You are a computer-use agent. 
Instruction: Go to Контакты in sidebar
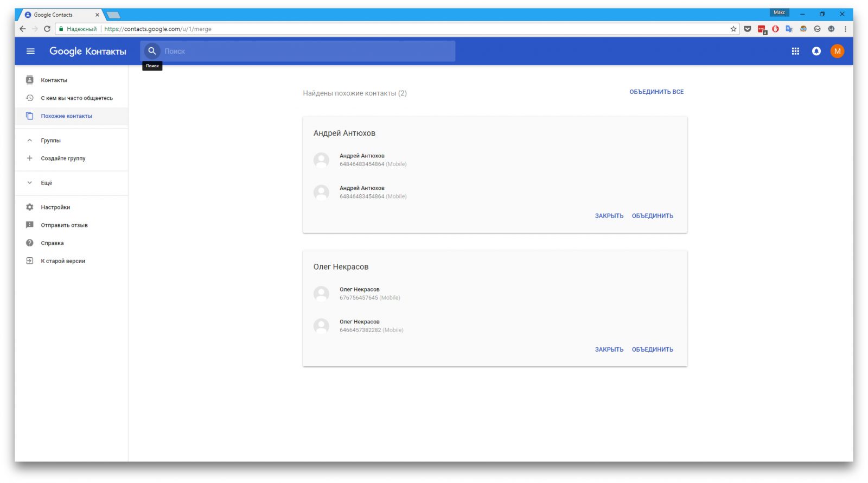tap(54, 80)
